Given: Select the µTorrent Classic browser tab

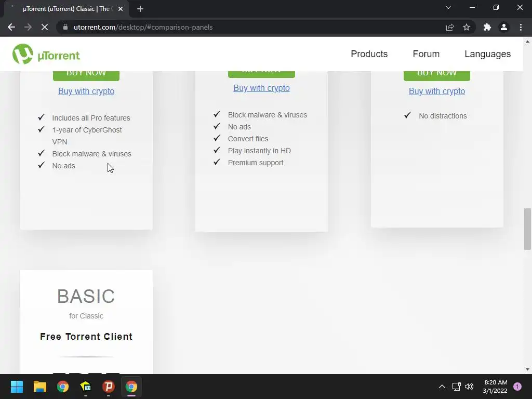Looking at the screenshot, I should coord(66,9).
